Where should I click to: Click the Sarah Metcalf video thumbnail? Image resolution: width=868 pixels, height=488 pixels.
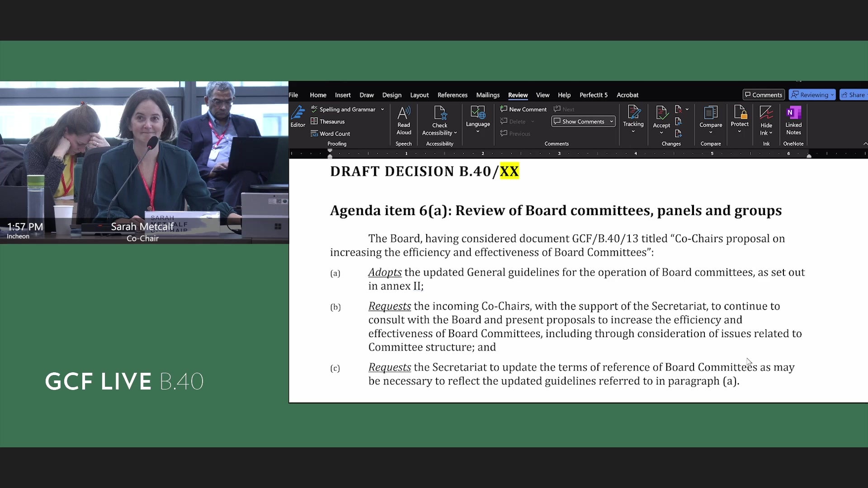click(144, 163)
